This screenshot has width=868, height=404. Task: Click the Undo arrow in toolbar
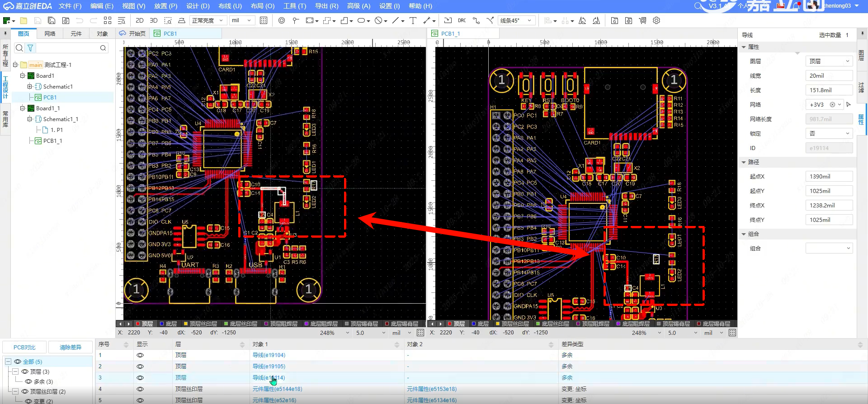[x=80, y=20]
